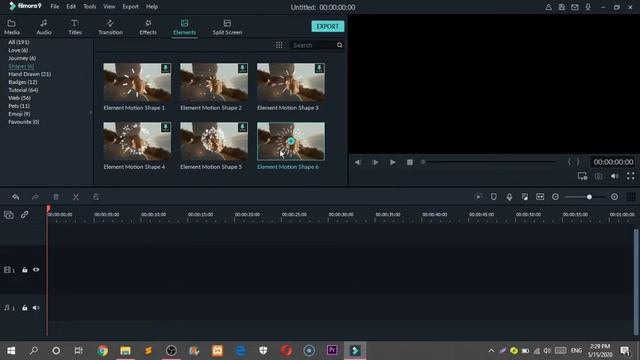Download Element Motion Shape 3 via arrow icon
This screenshot has height=360, width=640.
click(319, 68)
